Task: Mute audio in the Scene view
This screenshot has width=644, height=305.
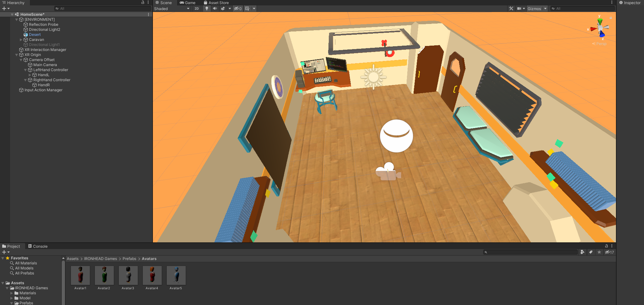Action: [215, 8]
